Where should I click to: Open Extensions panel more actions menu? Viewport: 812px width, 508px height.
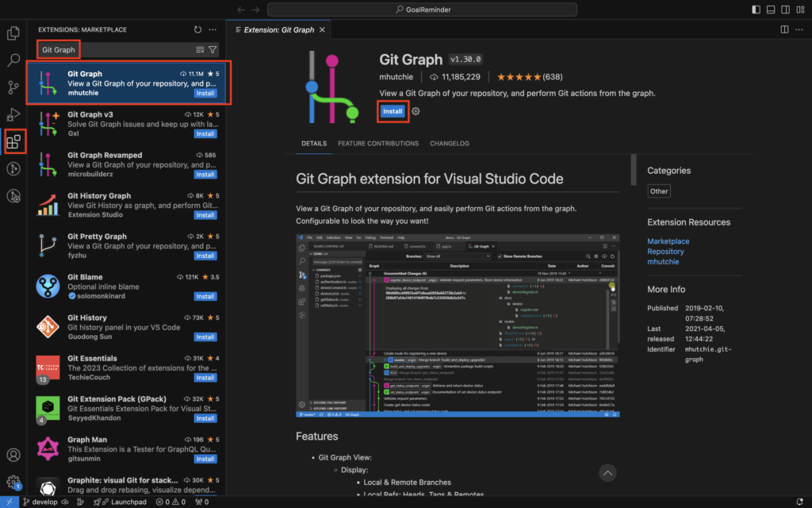click(x=213, y=29)
